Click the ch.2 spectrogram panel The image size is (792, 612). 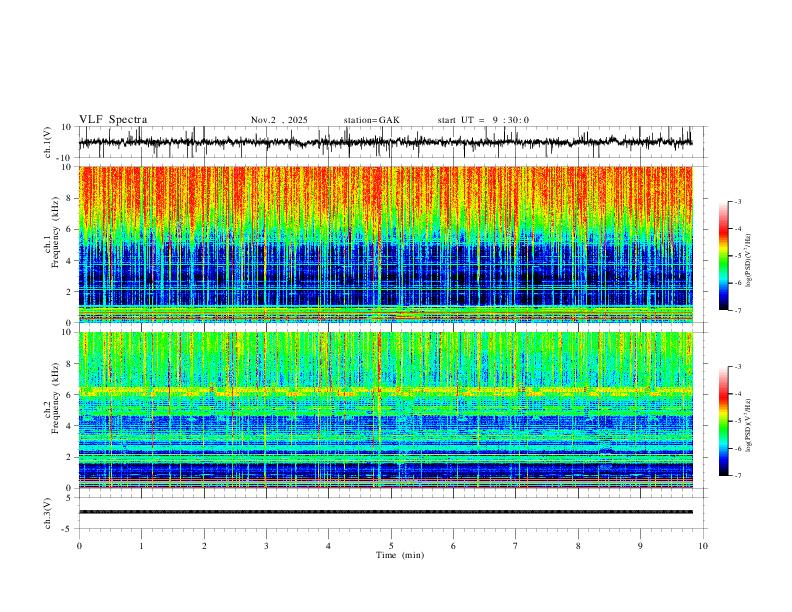(385, 410)
